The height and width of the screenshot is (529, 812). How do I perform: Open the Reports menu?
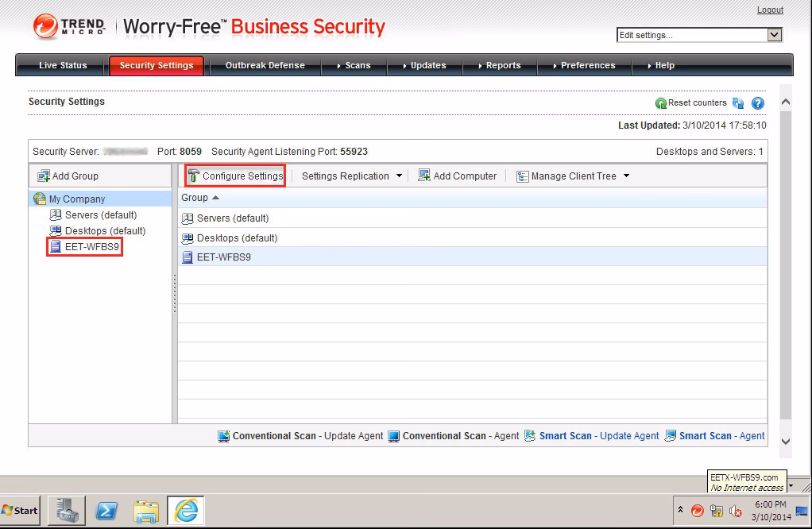500,65
